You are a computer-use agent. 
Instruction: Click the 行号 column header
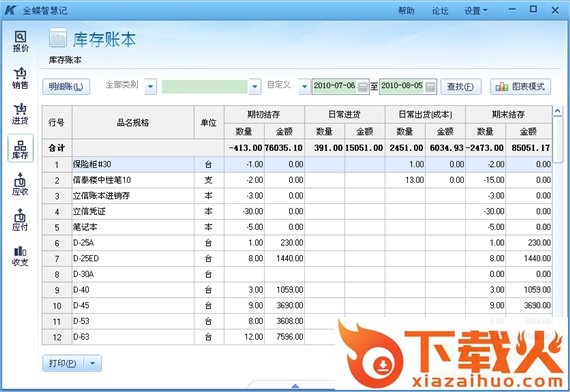point(57,123)
